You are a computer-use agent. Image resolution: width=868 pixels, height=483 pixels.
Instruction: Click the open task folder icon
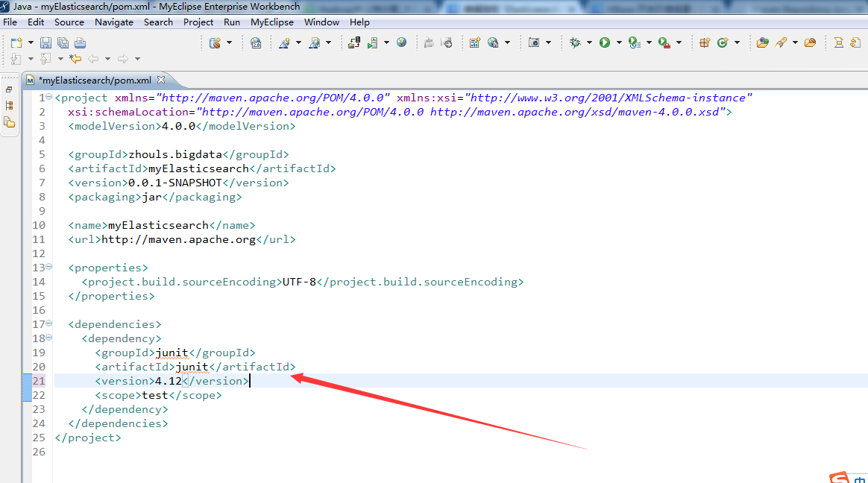click(x=810, y=42)
